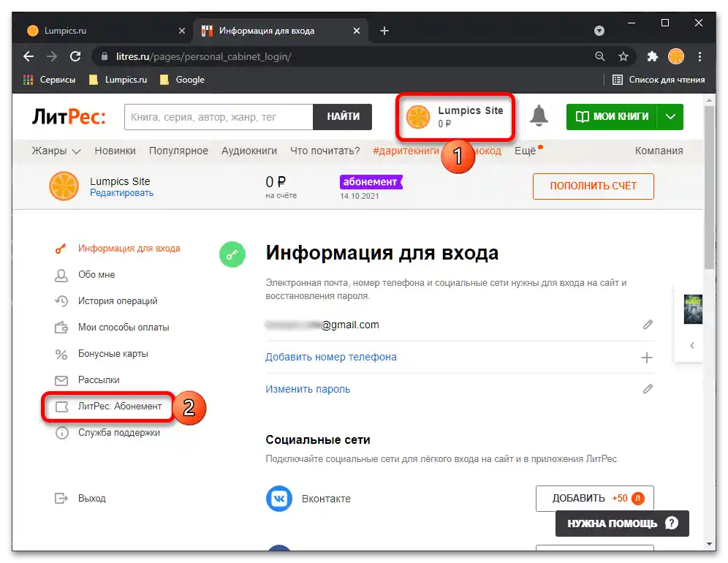This screenshot has height=563, width=728.
Task: Click the pencil icon beside the gmail address
Action: point(648,325)
